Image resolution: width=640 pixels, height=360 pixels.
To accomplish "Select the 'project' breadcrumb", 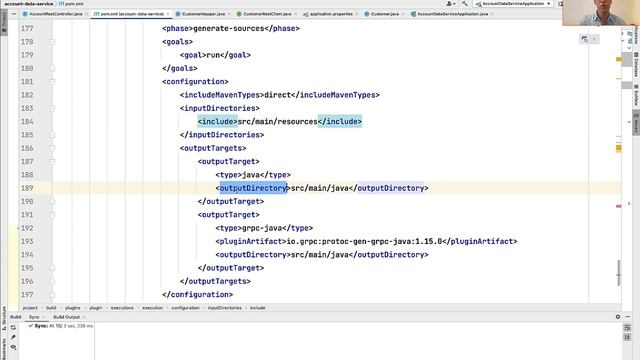I will coord(30,308).
